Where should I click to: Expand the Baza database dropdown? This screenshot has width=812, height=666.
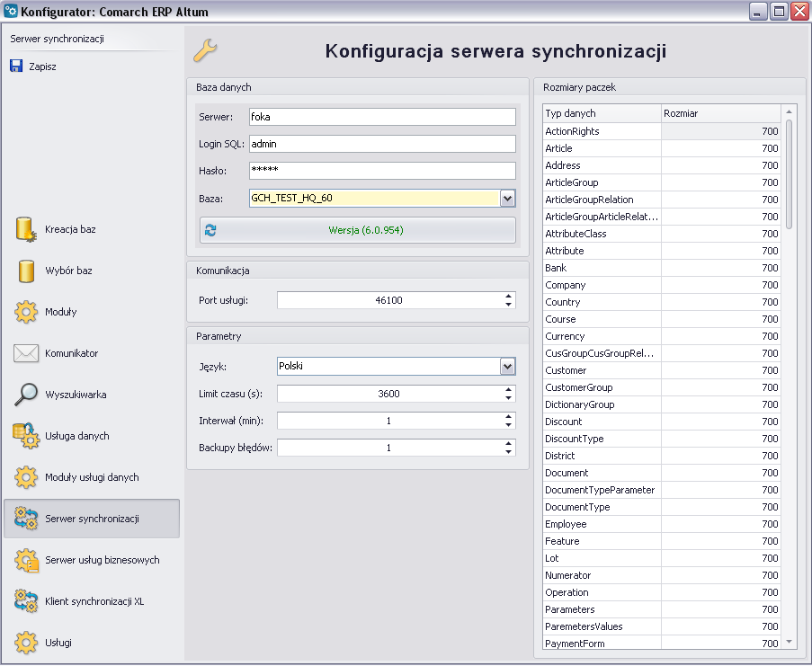507,199
